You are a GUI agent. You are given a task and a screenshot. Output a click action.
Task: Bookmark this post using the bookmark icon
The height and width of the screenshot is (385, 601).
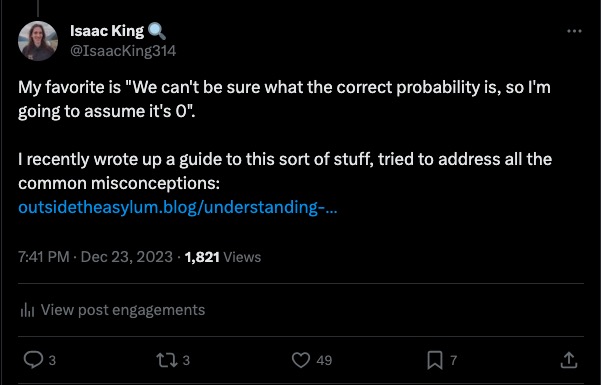pyautogui.click(x=435, y=360)
